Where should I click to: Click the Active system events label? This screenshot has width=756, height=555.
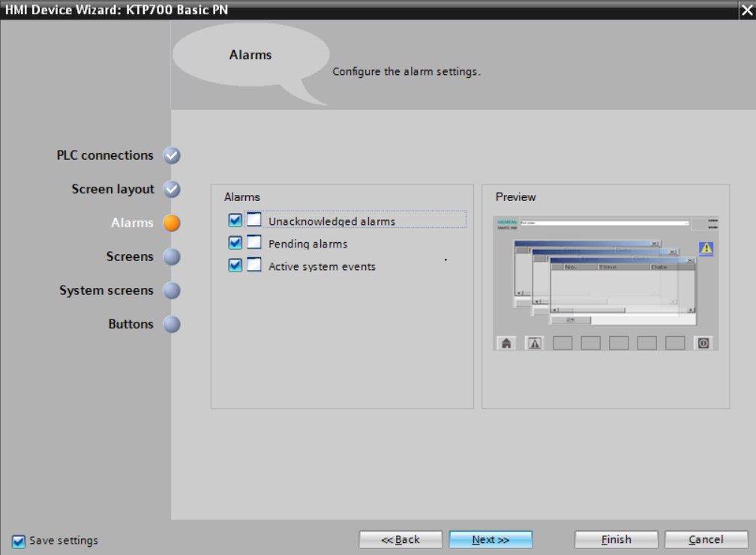click(322, 267)
